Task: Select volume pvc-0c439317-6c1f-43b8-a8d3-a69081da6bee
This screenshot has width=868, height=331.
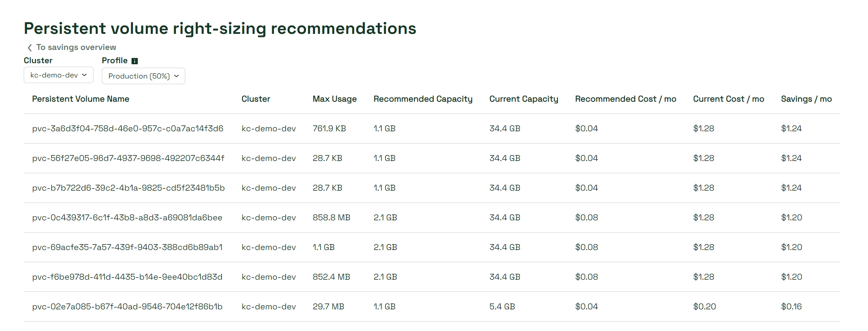Action: click(x=127, y=218)
